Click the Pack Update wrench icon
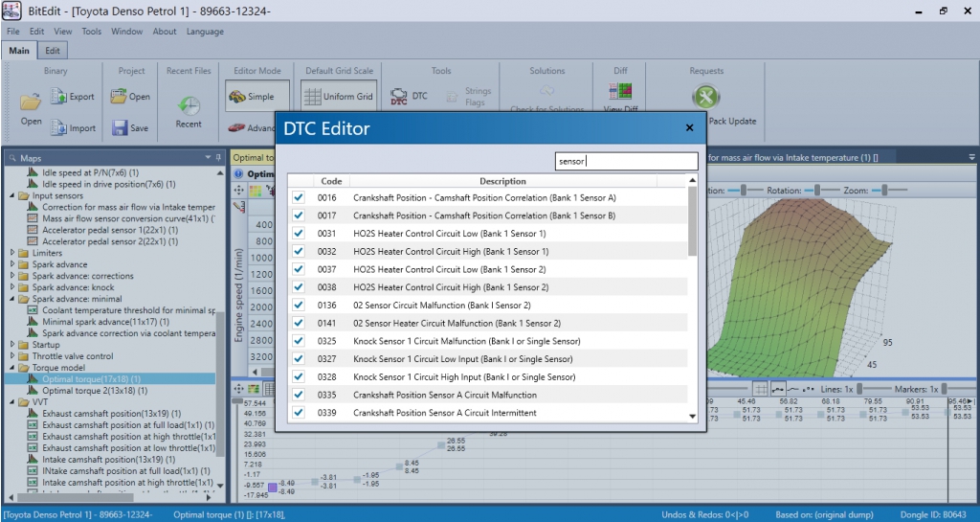Screen dimensions: 980x522 click(x=706, y=97)
